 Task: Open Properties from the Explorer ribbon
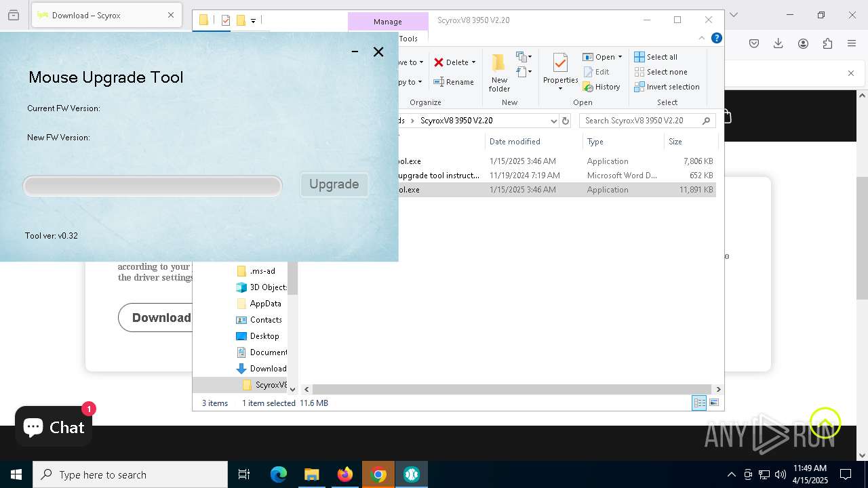click(560, 71)
